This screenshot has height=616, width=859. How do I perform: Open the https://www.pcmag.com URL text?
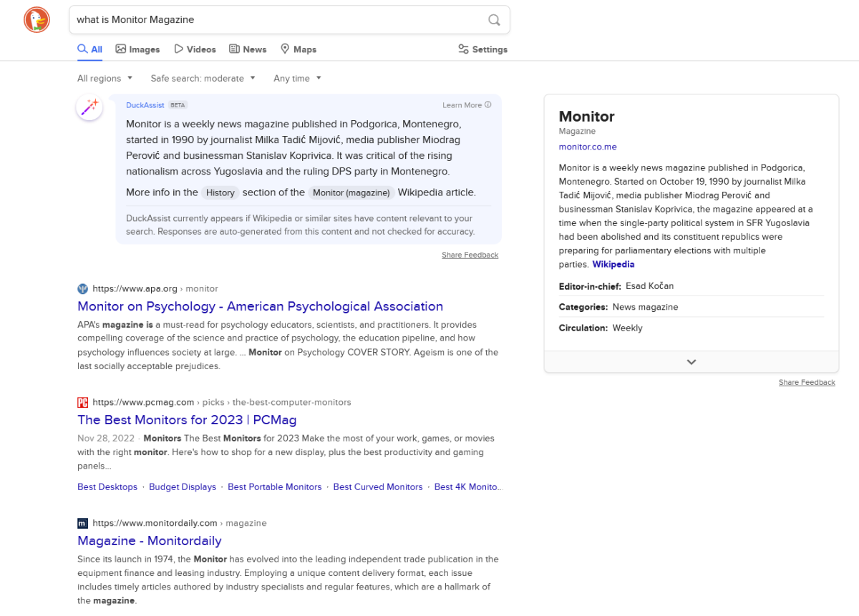(x=143, y=403)
